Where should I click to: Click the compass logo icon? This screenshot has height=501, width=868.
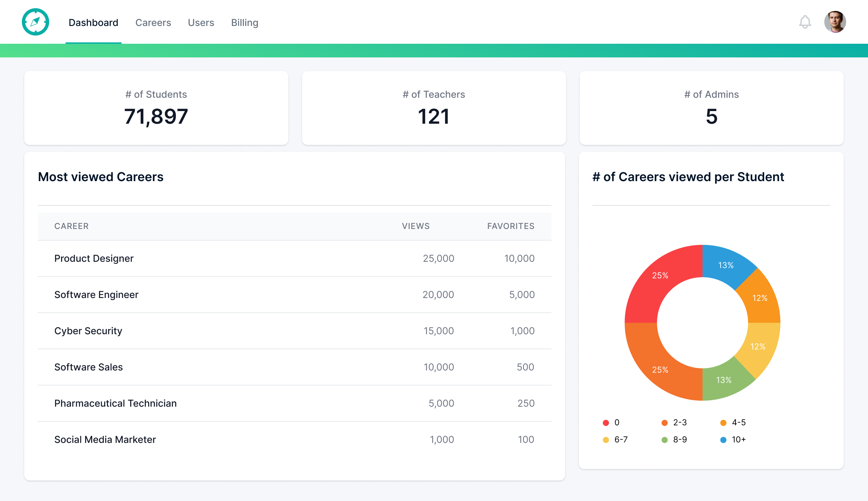[36, 21]
